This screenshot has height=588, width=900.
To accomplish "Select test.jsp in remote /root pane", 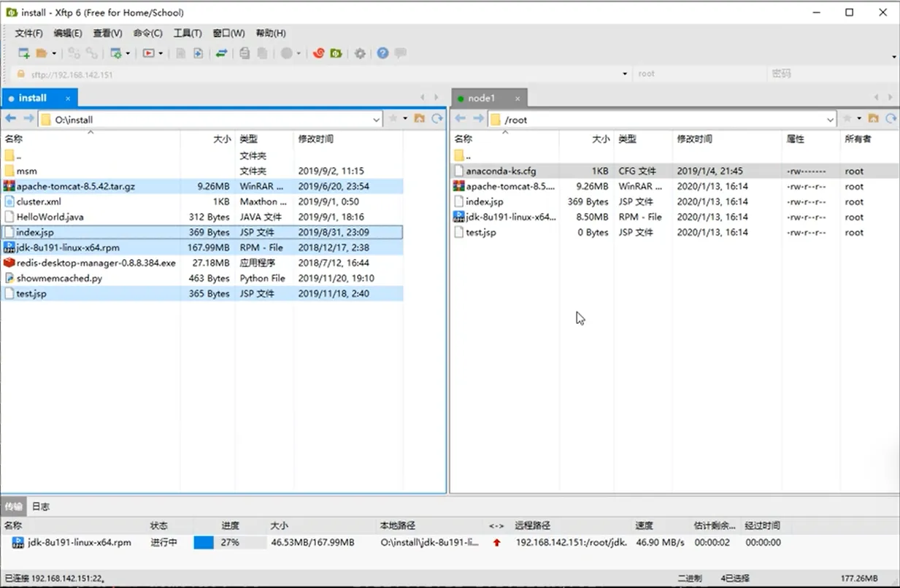I will 674,232.
